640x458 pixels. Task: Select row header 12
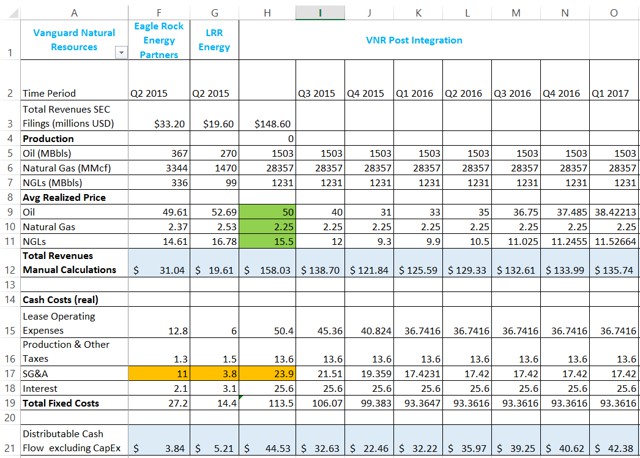coord(10,263)
